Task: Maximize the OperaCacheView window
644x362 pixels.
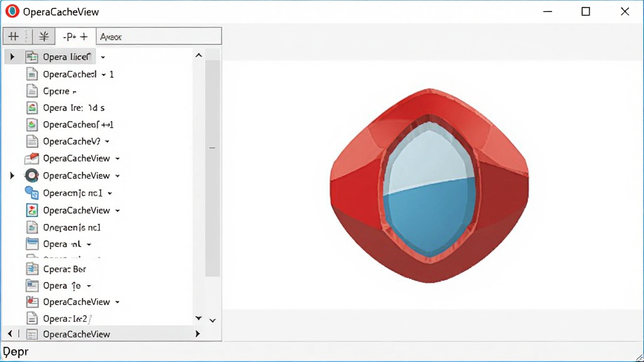Action: tap(586, 11)
